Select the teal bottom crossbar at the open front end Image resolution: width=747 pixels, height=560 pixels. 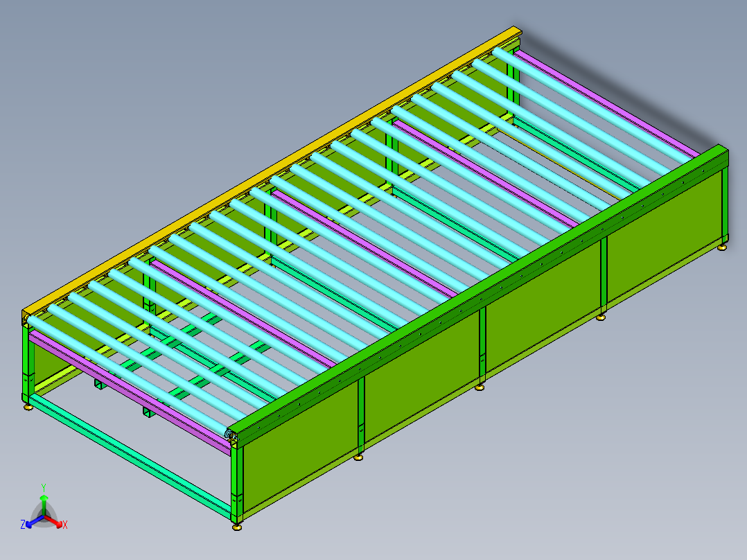click(x=130, y=456)
